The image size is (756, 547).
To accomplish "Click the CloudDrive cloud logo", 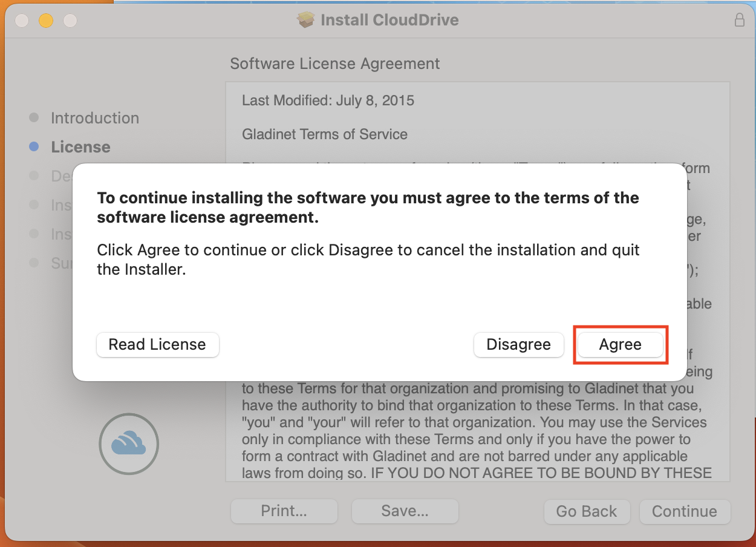I will click(x=129, y=444).
